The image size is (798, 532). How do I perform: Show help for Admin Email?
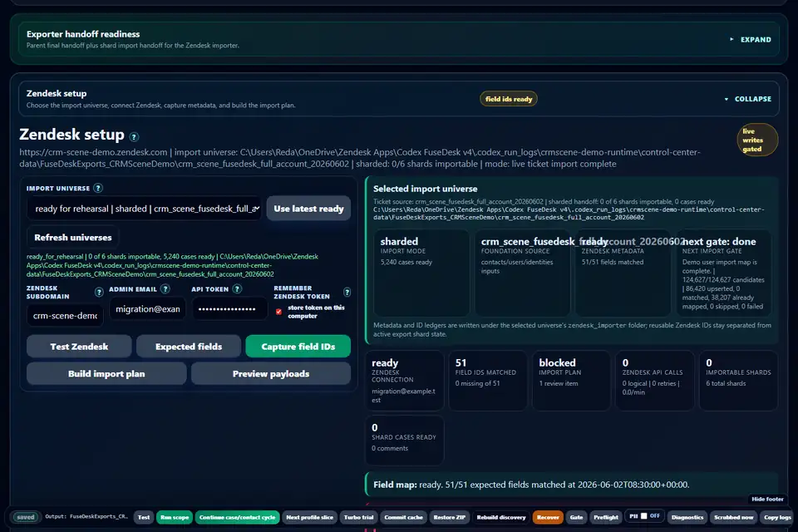[x=165, y=288]
